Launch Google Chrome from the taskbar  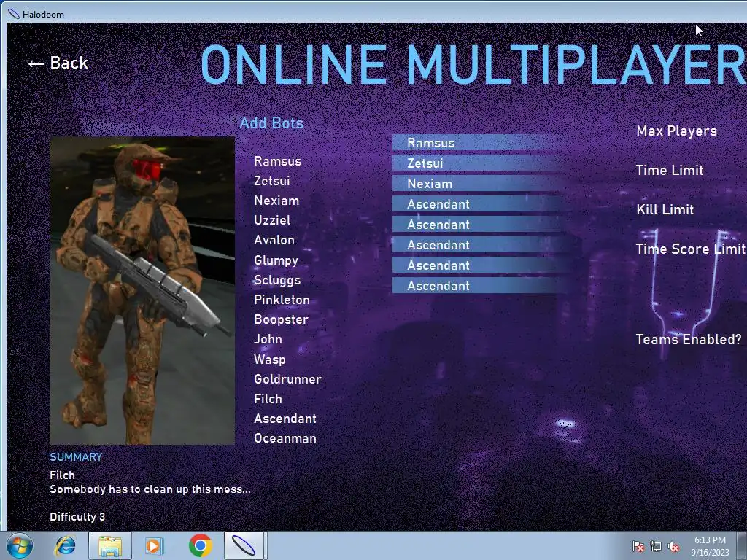click(200, 545)
